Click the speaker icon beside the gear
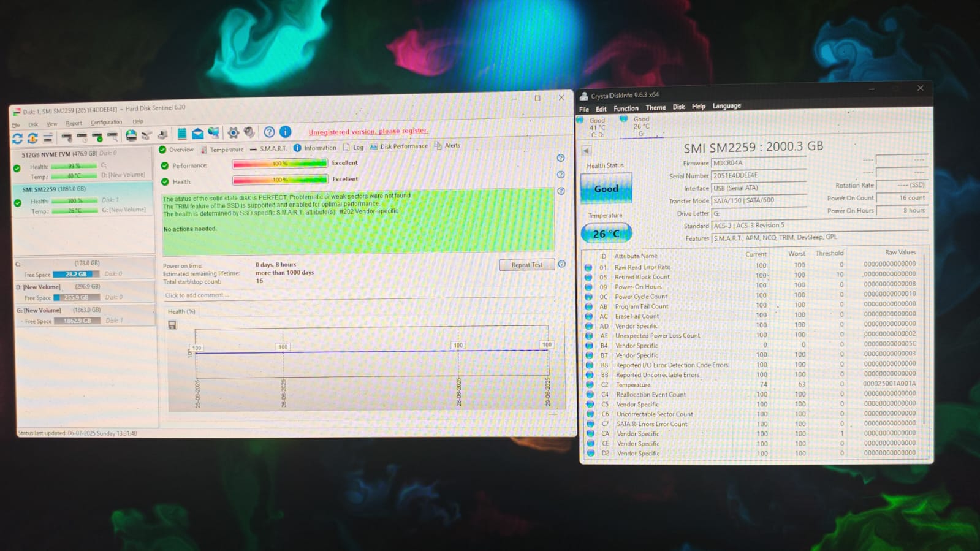The height and width of the screenshot is (551, 980). pyautogui.click(x=249, y=132)
